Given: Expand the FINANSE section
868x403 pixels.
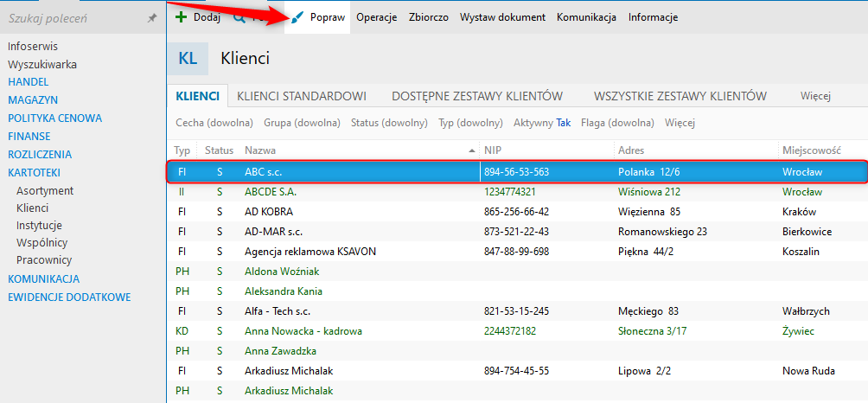Looking at the screenshot, I should [29, 136].
